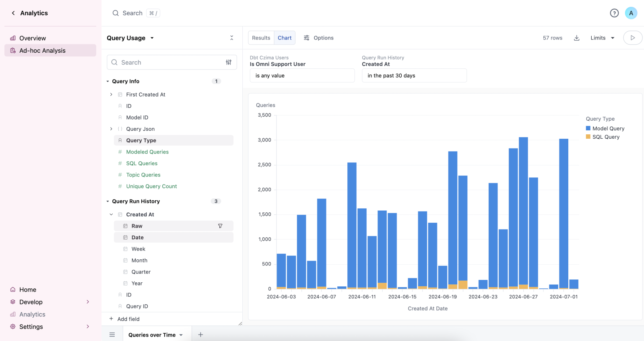The height and width of the screenshot is (341, 644).
Task: Click the field Search input box
Action: 169,62
